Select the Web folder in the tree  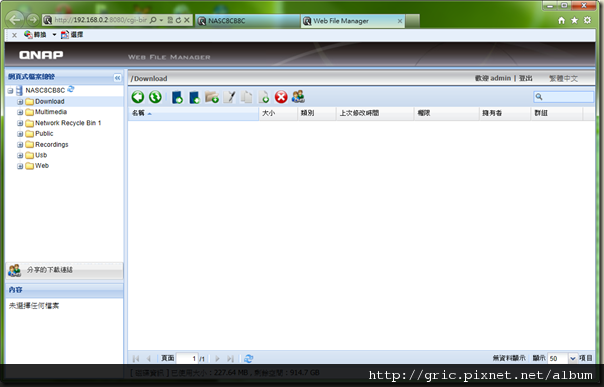[x=42, y=166]
